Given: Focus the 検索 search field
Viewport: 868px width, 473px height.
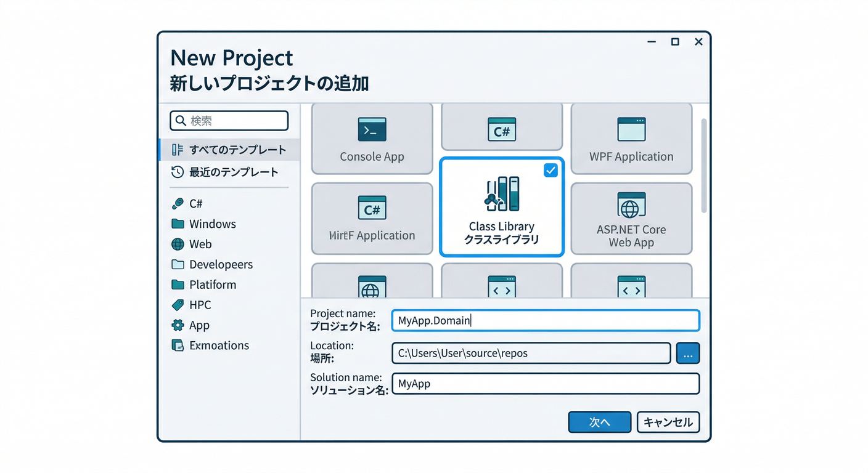Looking at the screenshot, I should point(229,121).
